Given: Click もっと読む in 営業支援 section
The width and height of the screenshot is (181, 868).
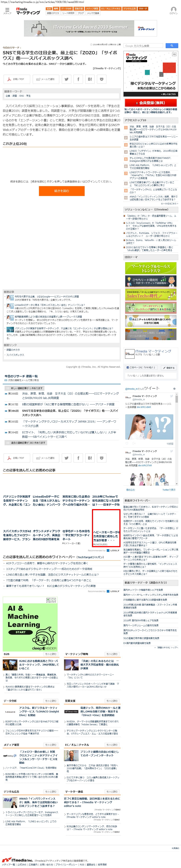Looking at the screenshot, I should click(112, 701).
